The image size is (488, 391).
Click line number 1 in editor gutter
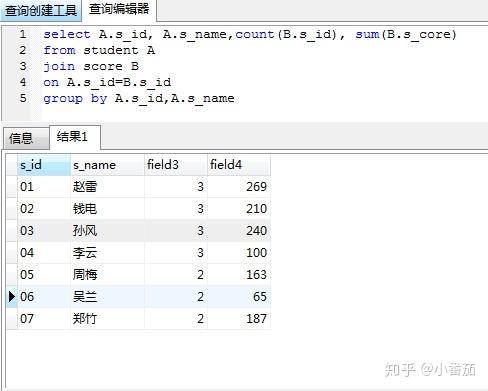tap(22, 34)
